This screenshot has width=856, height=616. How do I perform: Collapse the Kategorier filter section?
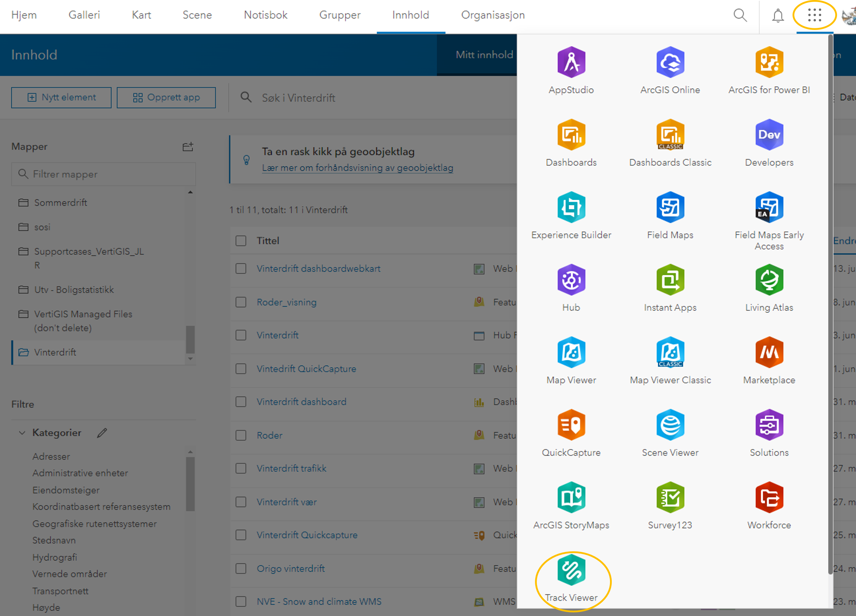pos(22,433)
